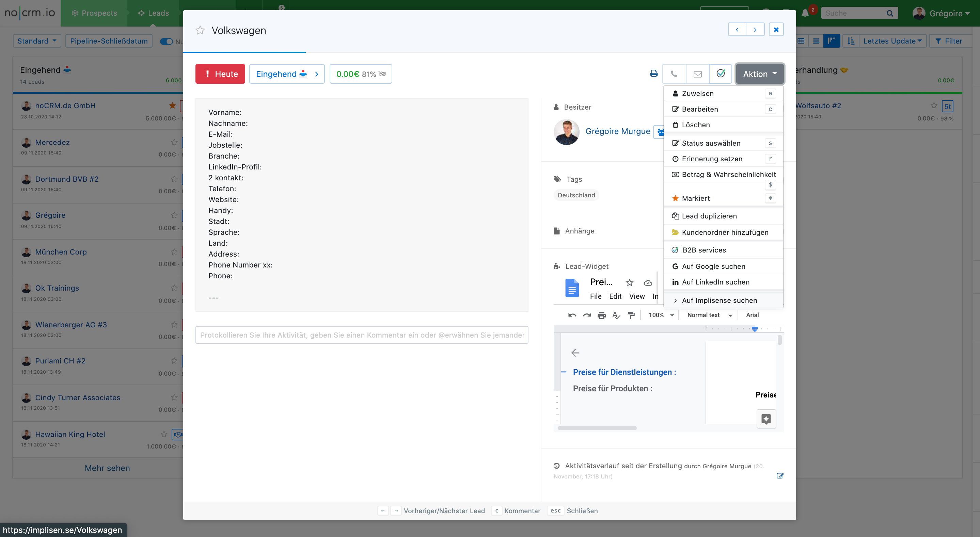Select Status auswählen menu entry

723,143
